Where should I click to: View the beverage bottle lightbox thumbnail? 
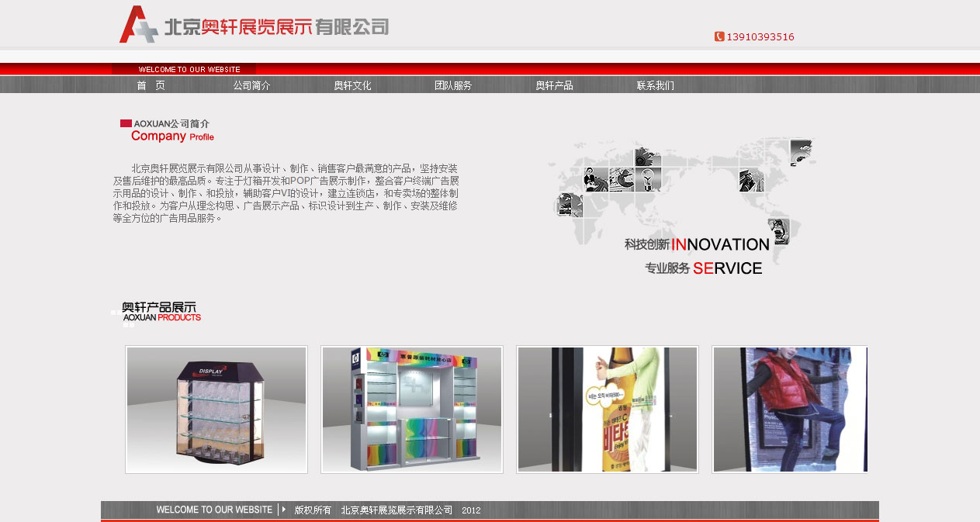[608, 410]
